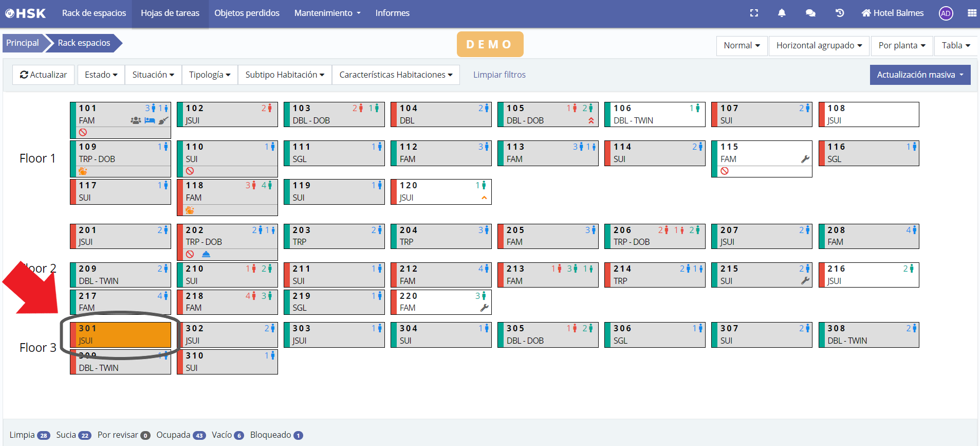980x446 pixels.
Task: Click the Limpiar filtros link
Action: (499, 75)
